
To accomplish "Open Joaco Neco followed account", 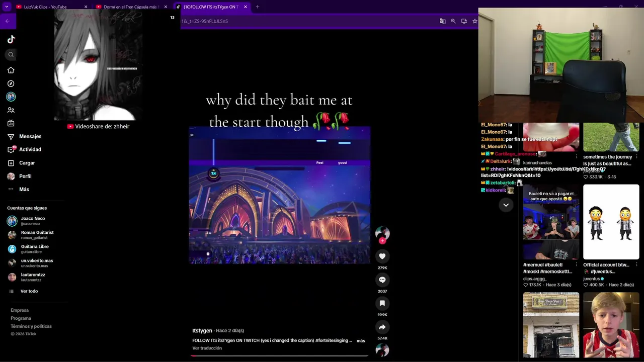I will click(33, 221).
